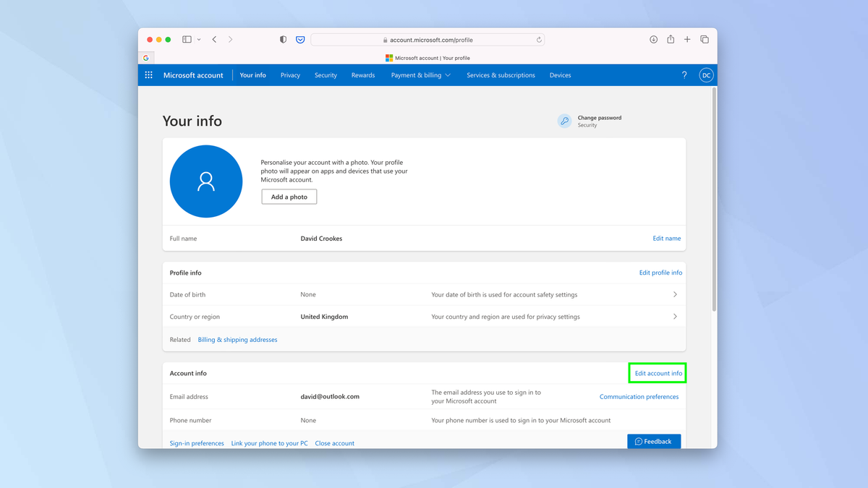Show Safari tab overview
This screenshot has width=868, height=488.
(705, 39)
